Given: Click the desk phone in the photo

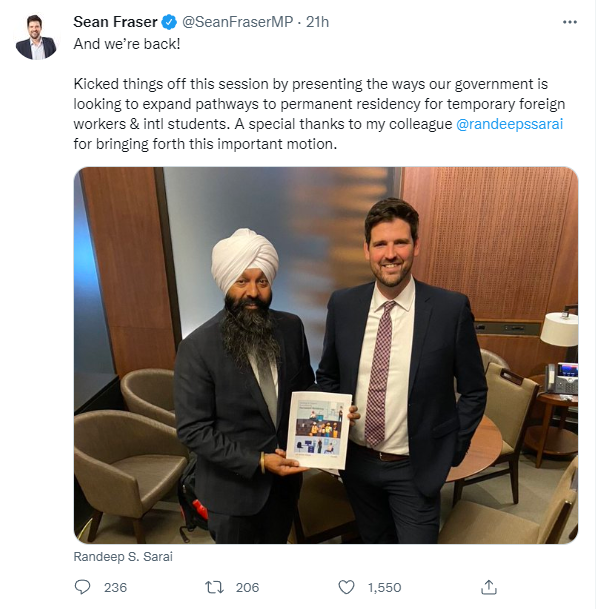Looking at the screenshot, I should pyautogui.click(x=561, y=378).
